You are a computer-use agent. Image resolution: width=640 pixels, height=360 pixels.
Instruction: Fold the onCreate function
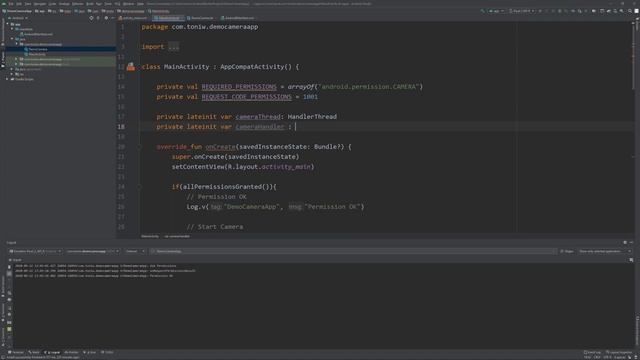139,147
